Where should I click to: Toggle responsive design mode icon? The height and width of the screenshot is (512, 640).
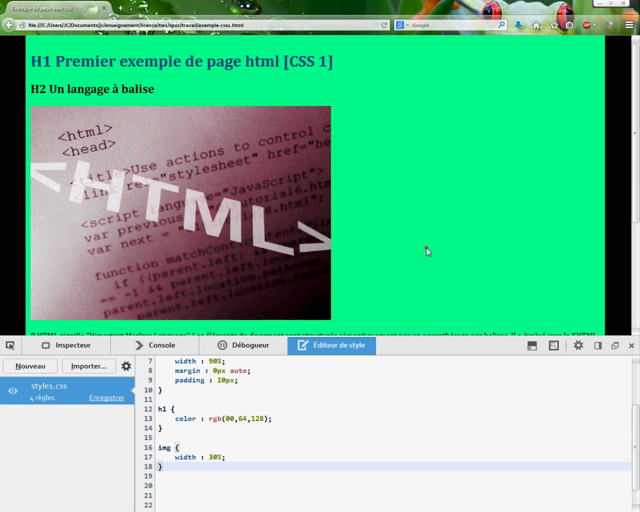(x=553, y=345)
